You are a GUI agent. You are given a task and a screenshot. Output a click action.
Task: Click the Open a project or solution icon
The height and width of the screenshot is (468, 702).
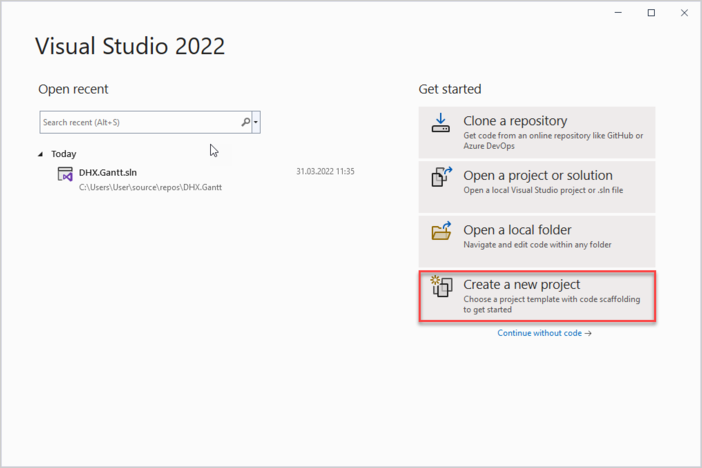441,177
